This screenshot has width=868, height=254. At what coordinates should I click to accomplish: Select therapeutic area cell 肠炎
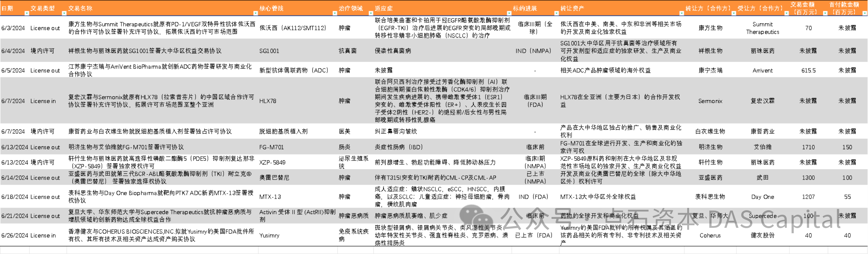[x=344, y=147]
